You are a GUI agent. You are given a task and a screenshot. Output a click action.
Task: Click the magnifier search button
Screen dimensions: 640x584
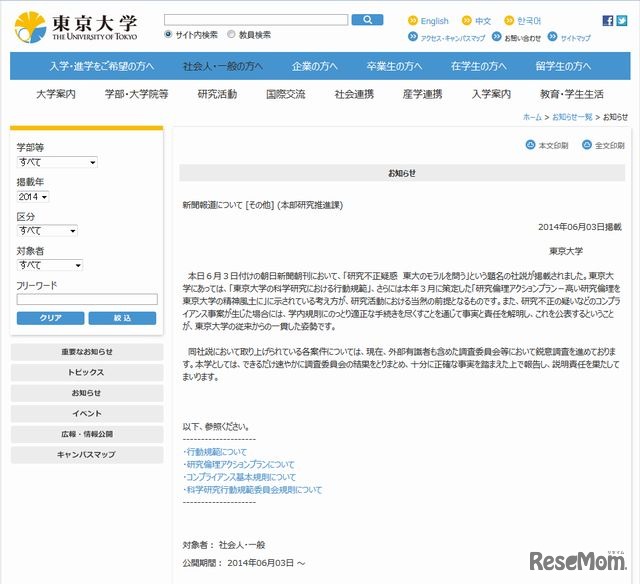pos(367,20)
